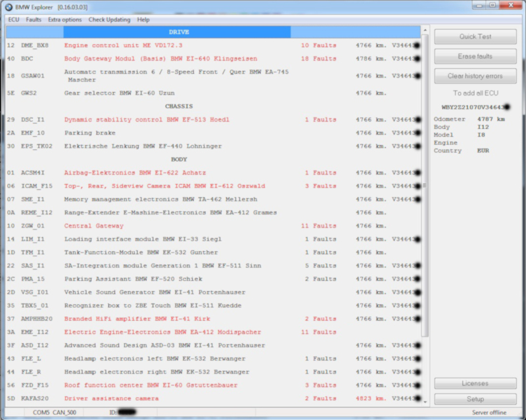Click the Model value I8
Viewport: 526px width, 420px height.
481,135
